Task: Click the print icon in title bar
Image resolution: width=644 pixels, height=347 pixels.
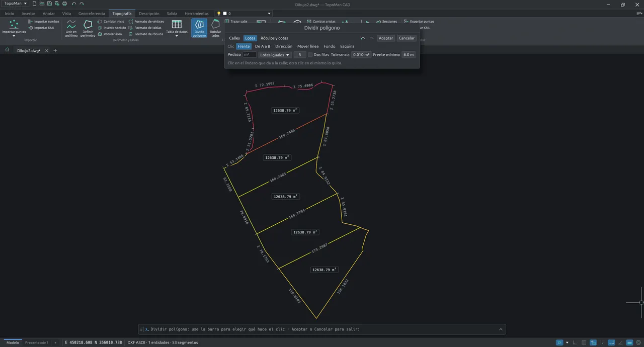Action: [64, 4]
